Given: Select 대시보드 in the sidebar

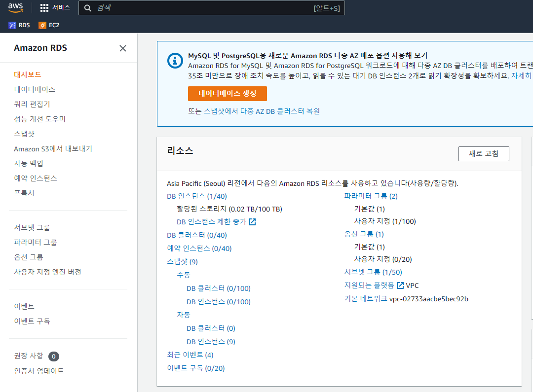Looking at the screenshot, I should (28, 74).
